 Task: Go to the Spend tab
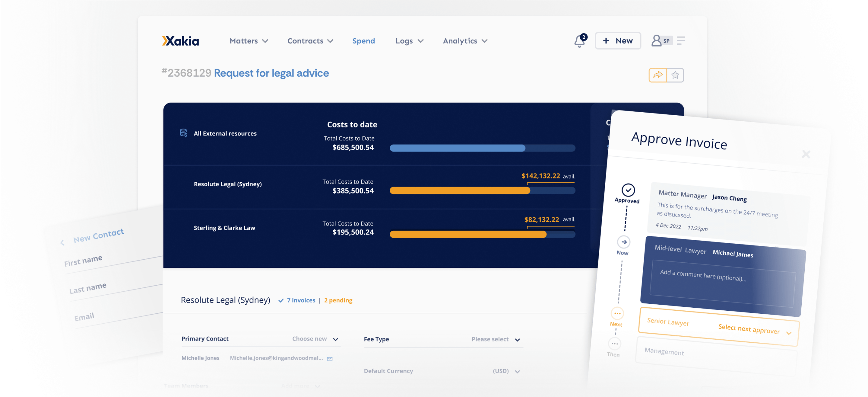coord(363,41)
